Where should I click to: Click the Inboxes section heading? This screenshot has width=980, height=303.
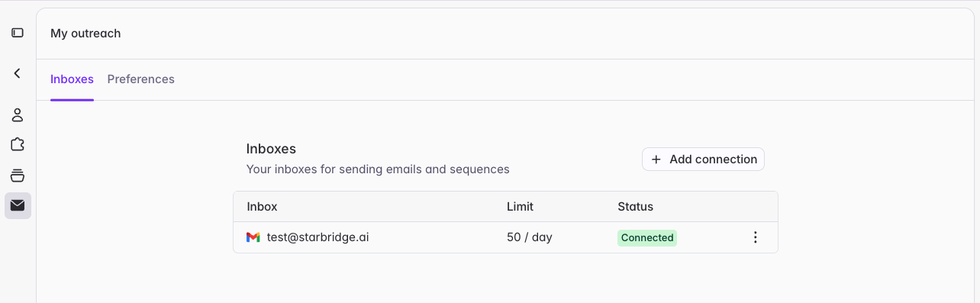coord(271,149)
